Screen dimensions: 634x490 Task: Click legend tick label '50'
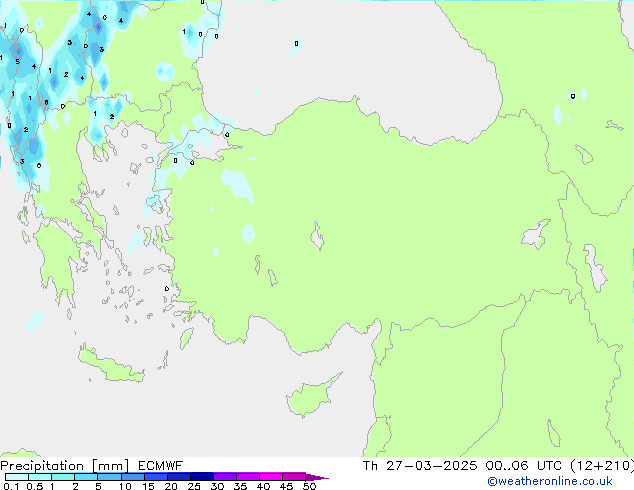(x=309, y=486)
